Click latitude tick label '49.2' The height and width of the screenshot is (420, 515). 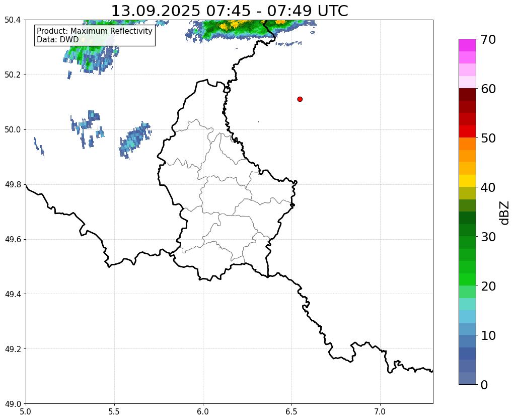point(13,349)
